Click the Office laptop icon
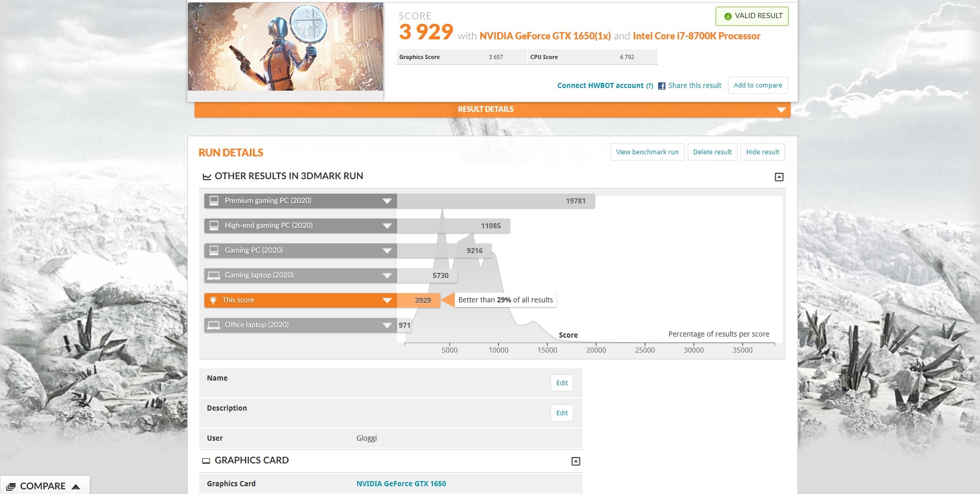The height and width of the screenshot is (494, 980). [214, 325]
